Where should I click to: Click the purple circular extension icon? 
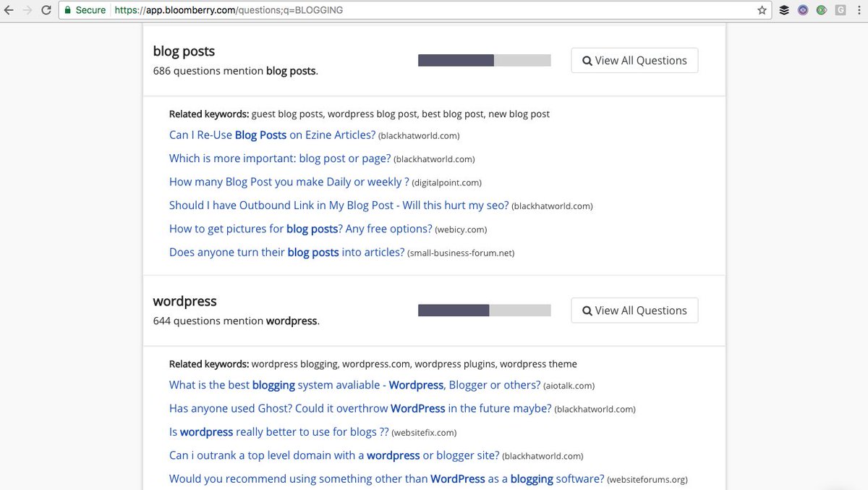click(803, 10)
